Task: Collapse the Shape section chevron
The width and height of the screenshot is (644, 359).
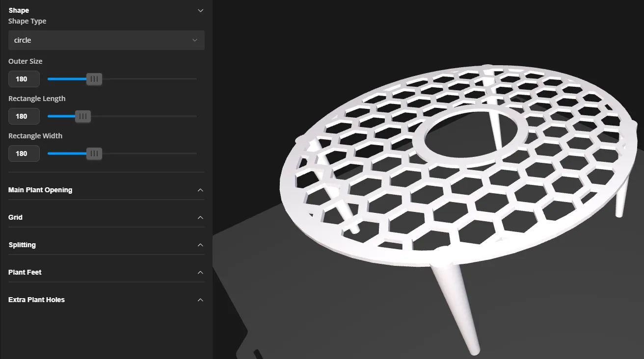Action: pyautogui.click(x=200, y=10)
